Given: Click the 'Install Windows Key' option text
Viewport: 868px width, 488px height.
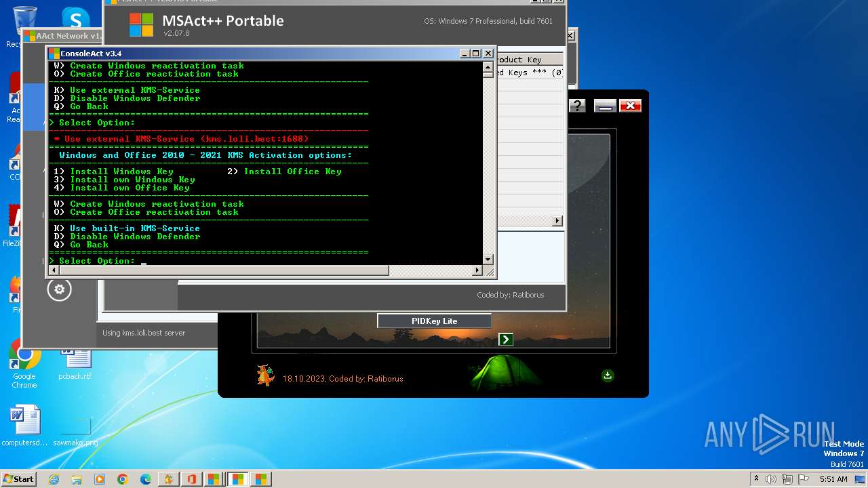Looking at the screenshot, I should (x=121, y=171).
